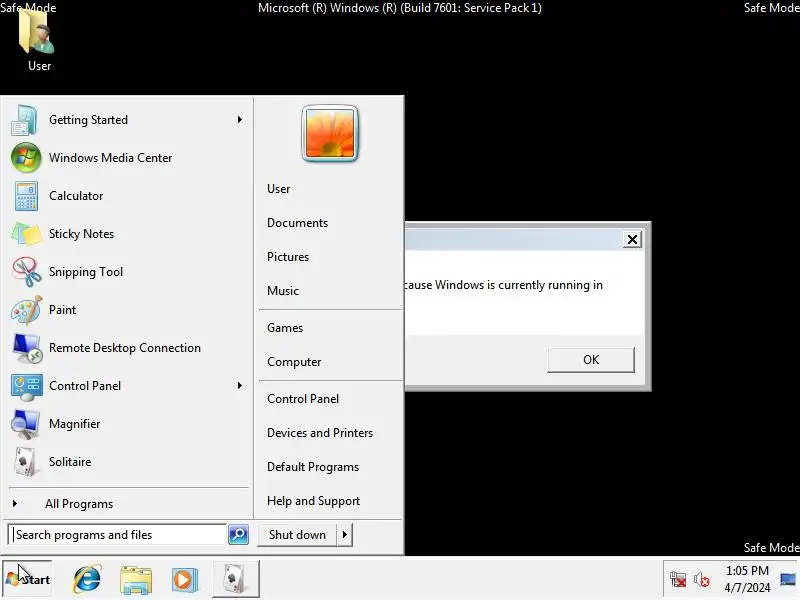Screen dimensions: 800x600
Task: Launch the Magnifier icon
Action: tap(26, 424)
